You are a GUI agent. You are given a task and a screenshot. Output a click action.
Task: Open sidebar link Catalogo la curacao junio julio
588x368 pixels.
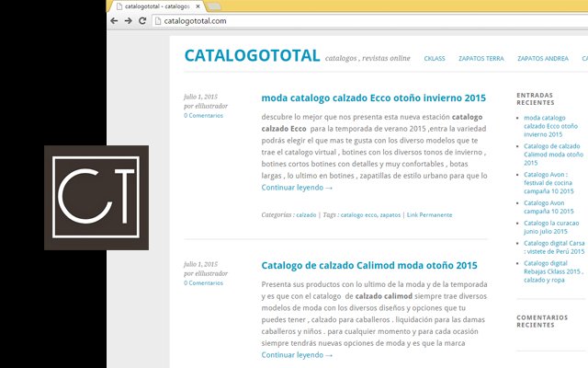tap(551, 227)
